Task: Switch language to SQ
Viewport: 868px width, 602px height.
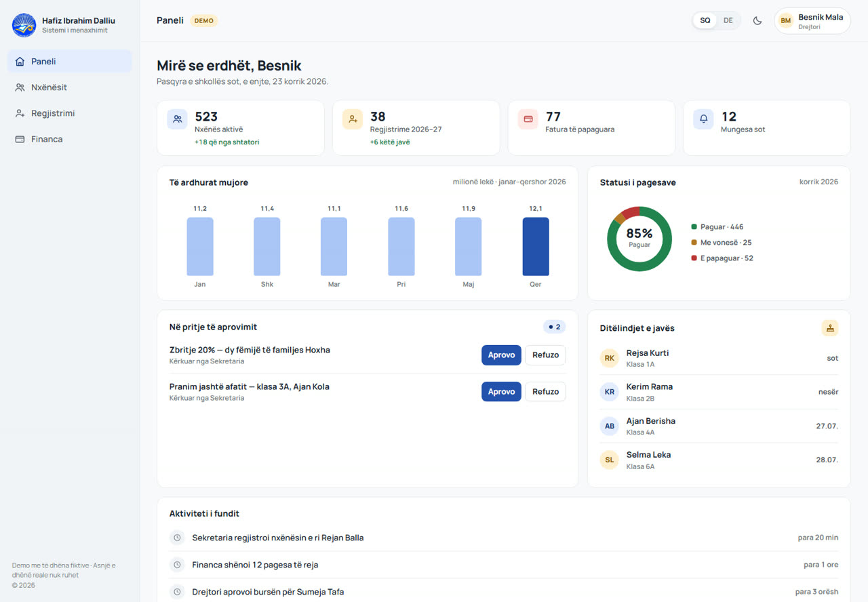Action: pyautogui.click(x=705, y=20)
